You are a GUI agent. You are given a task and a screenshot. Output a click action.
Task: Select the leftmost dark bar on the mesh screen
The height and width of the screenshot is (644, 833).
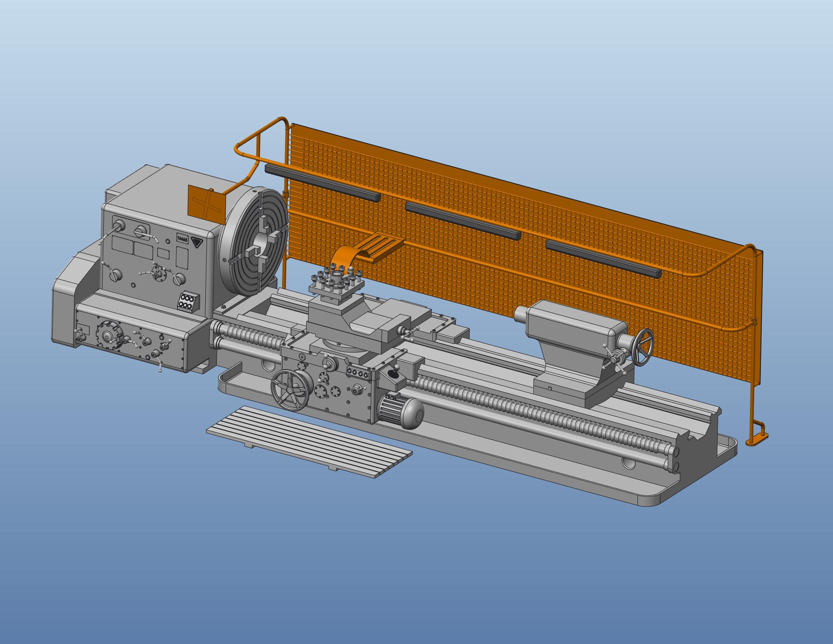point(323,183)
